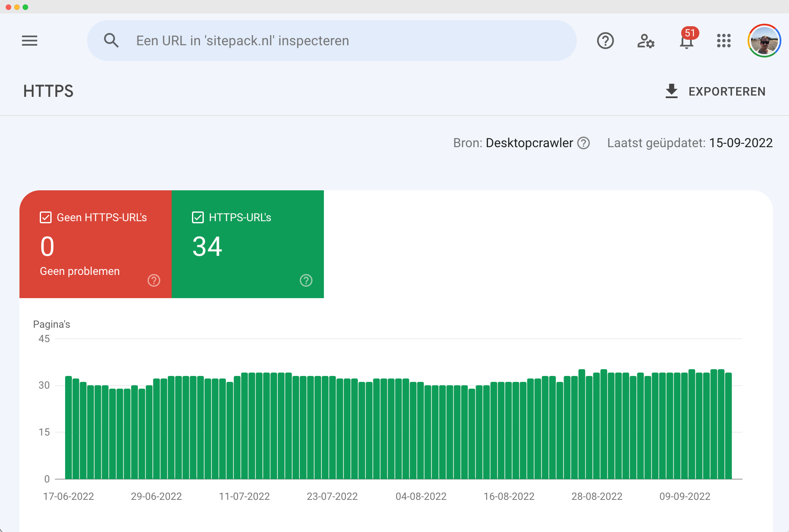Toggle the Geen HTTPS-URL's checkbox
789x532 pixels.
(46, 217)
